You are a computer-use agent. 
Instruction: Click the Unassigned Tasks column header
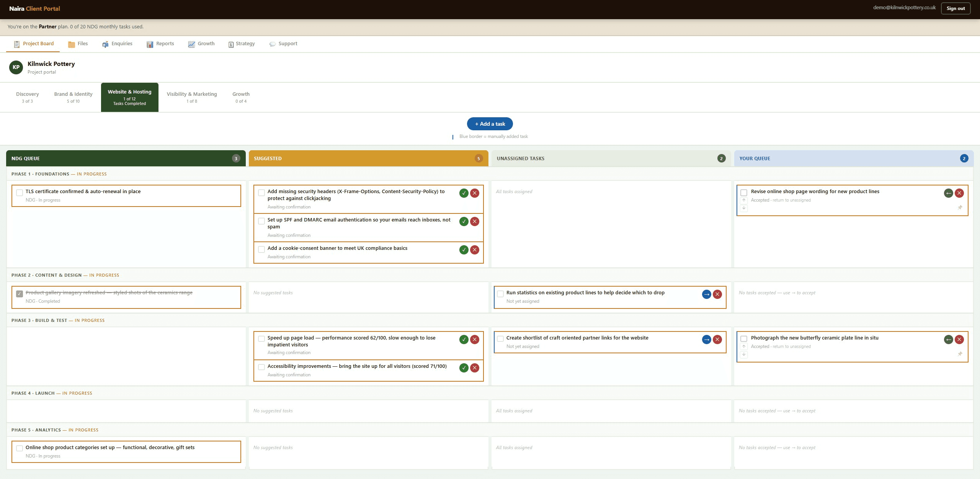pyautogui.click(x=611, y=158)
